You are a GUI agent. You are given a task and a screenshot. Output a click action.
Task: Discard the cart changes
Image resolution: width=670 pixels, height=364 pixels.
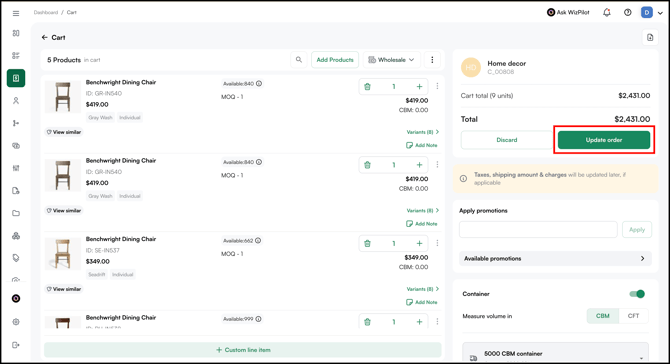pos(507,140)
